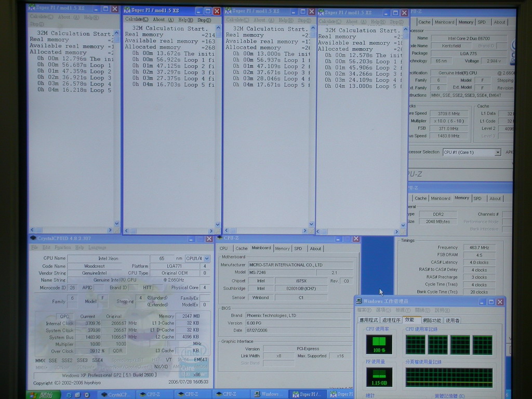Click the "Kentsfield" code name field in CPU-Z
This screenshot has width=532, height=399.
click(451, 46)
